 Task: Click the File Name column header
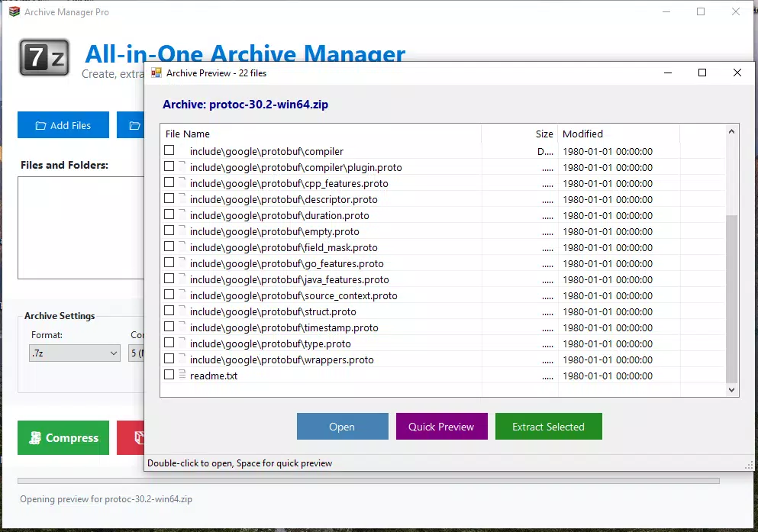pyautogui.click(x=321, y=134)
